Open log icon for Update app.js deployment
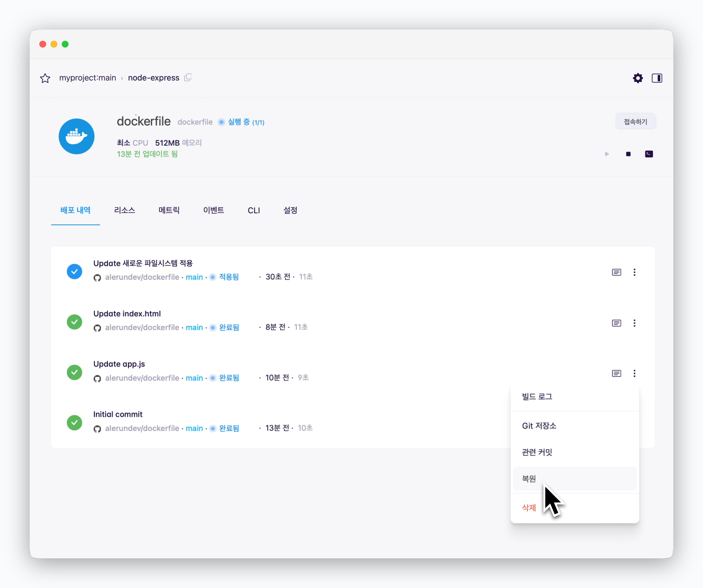Viewport: 703px width, 588px height. [x=616, y=373]
